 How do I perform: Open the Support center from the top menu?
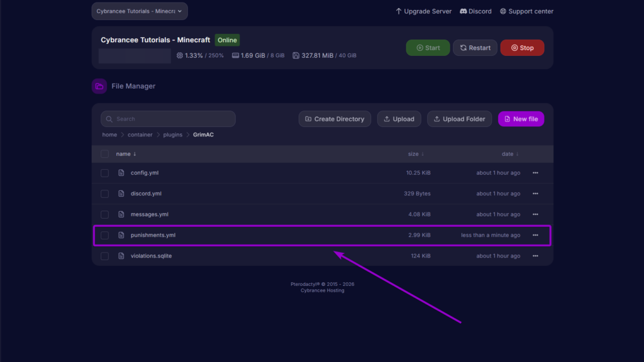pos(526,11)
